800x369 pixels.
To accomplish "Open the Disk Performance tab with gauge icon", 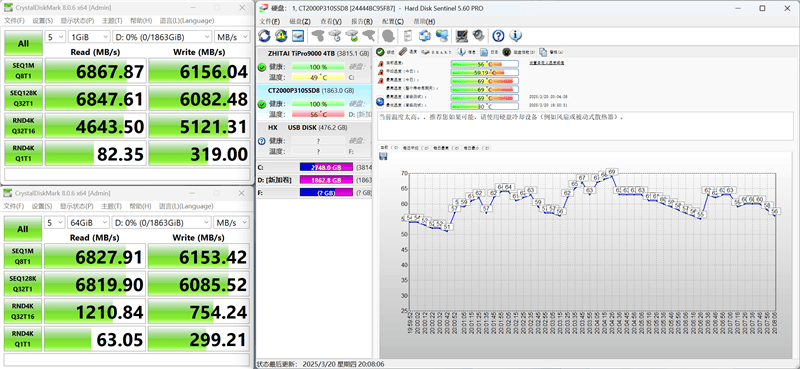I will coord(519,52).
